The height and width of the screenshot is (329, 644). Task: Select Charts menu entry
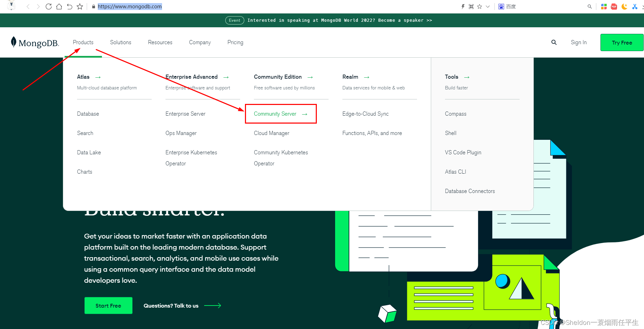(x=85, y=172)
